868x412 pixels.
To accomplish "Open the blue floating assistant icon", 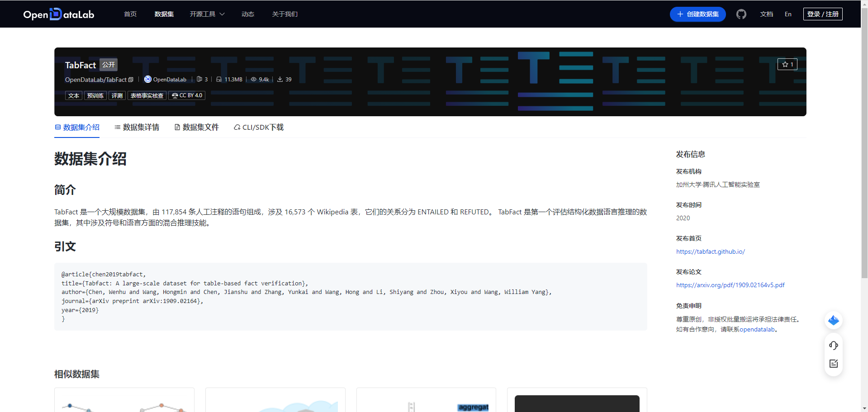I will (x=833, y=320).
